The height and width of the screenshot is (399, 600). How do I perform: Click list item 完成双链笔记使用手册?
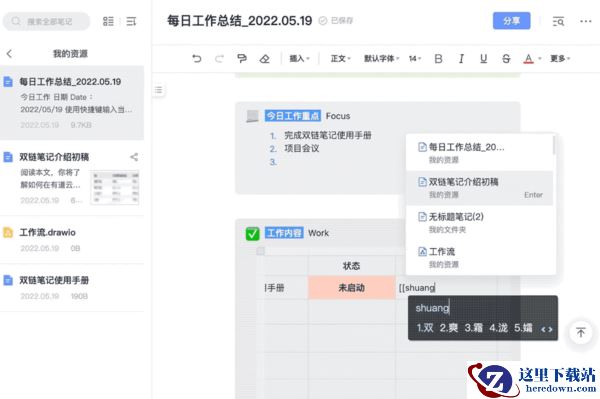[328, 135]
